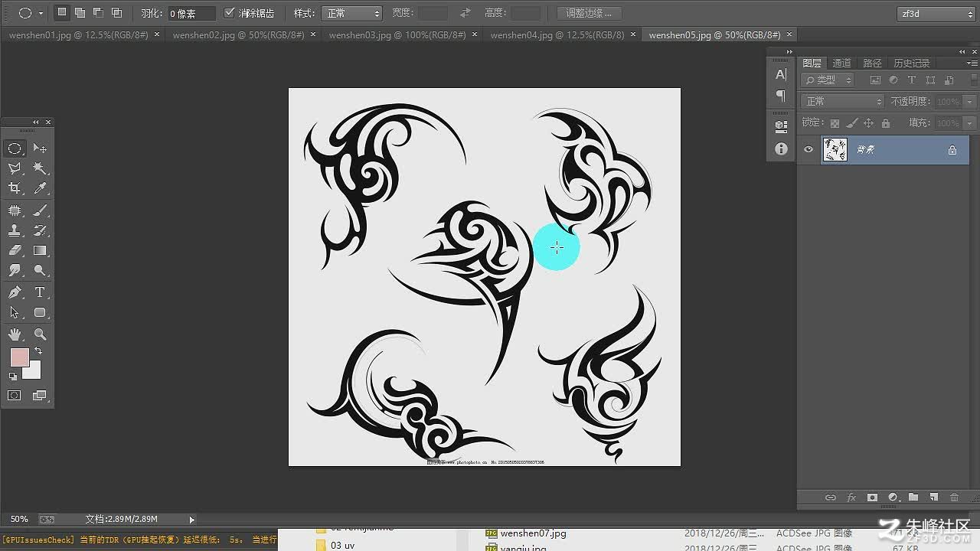Open the 样式 style dropdown
The image size is (980, 551).
(x=351, y=13)
